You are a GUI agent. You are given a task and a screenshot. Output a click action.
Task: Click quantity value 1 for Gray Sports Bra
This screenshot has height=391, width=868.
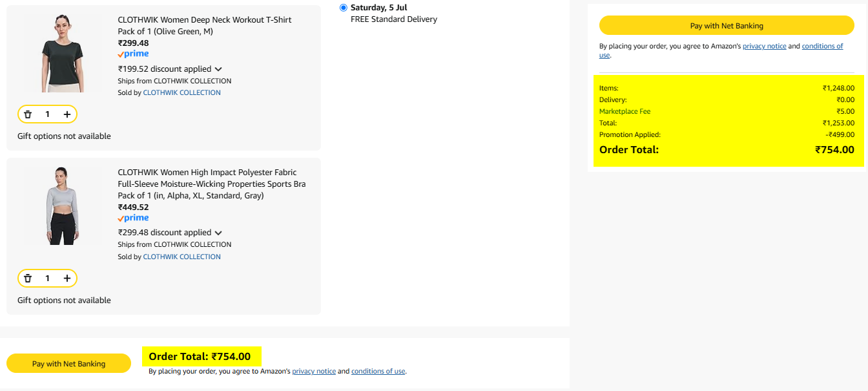point(47,279)
